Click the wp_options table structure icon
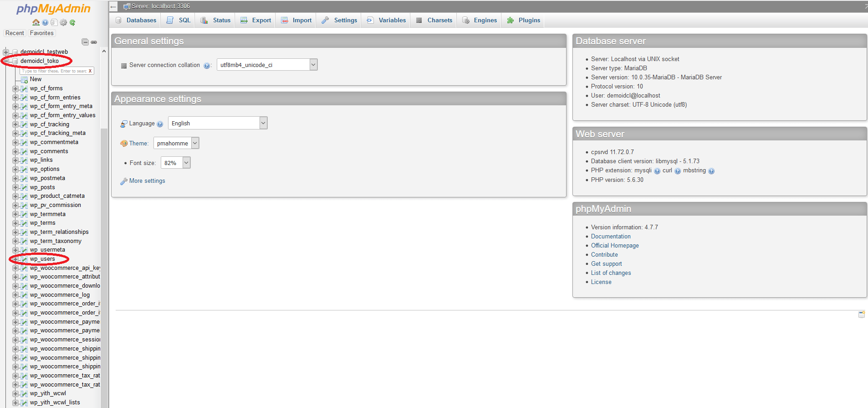Viewport: 868px width, 408px height. tap(24, 169)
